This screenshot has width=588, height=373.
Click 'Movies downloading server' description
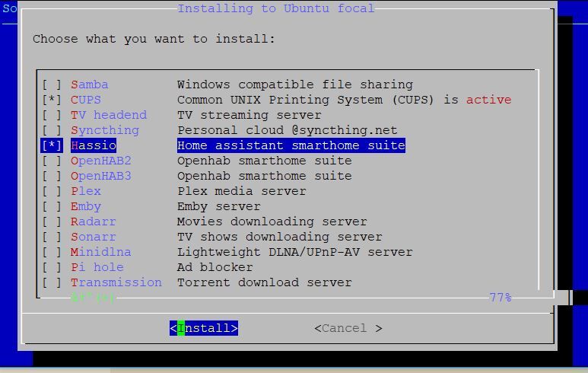point(272,222)
